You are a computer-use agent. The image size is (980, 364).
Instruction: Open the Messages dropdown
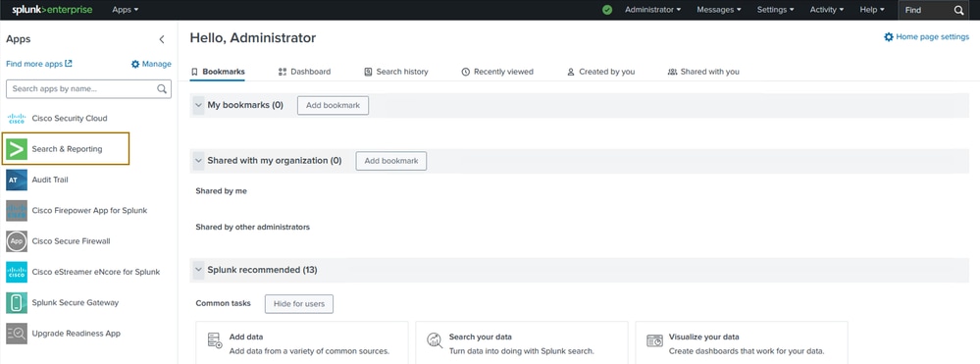click(719, 10)
